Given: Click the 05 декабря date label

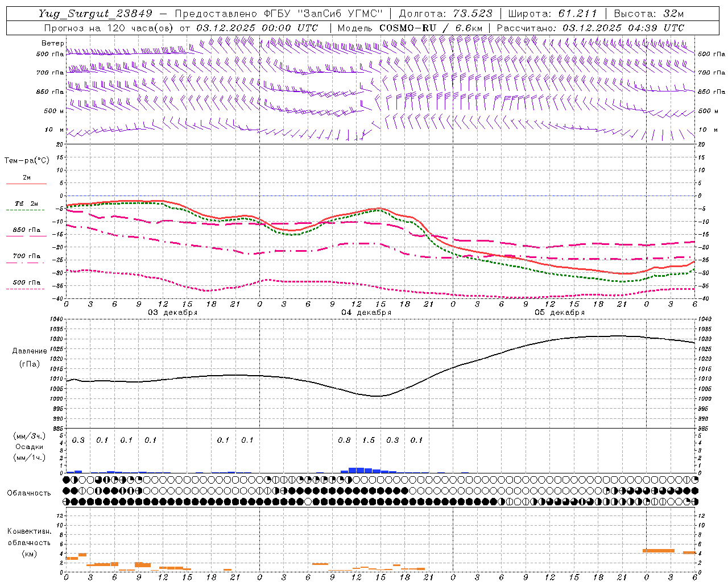Looking at the screenshot, I should pos(560,313).
